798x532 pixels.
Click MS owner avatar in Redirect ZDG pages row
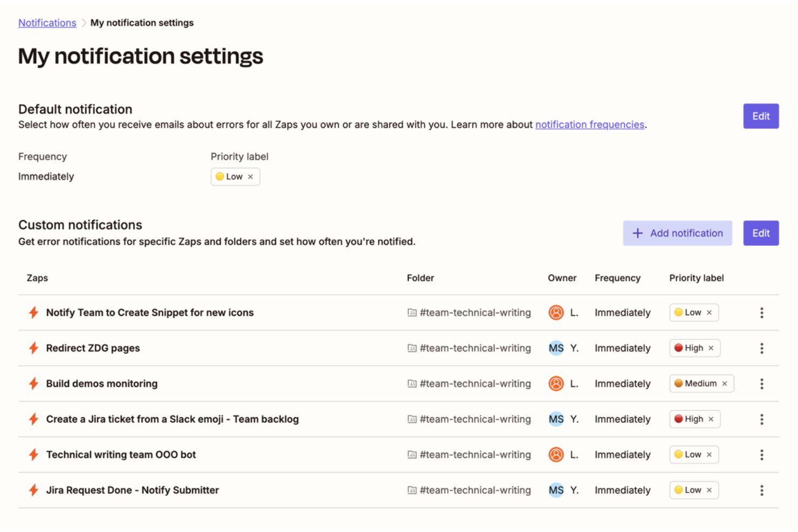(556, 348)
